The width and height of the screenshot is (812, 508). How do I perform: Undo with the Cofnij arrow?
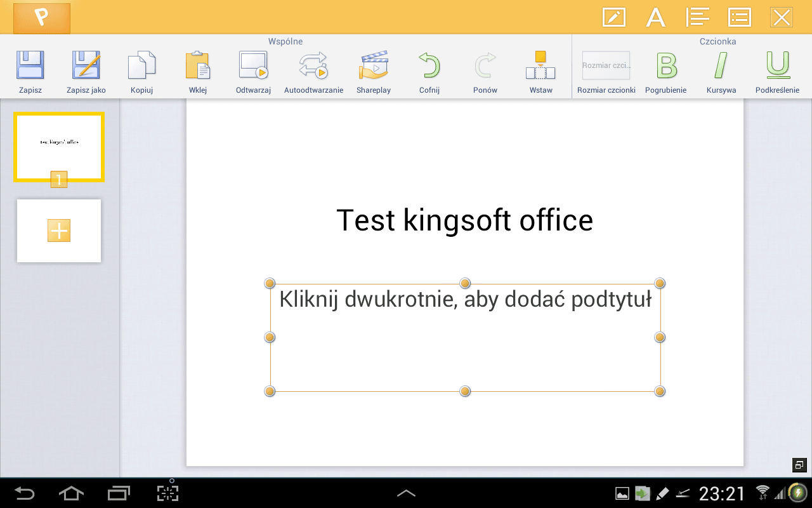[429, 65]
